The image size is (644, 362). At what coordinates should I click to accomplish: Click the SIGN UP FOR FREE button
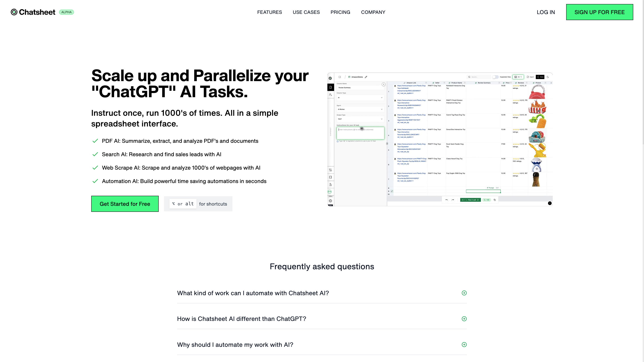(x=599, y=12)
